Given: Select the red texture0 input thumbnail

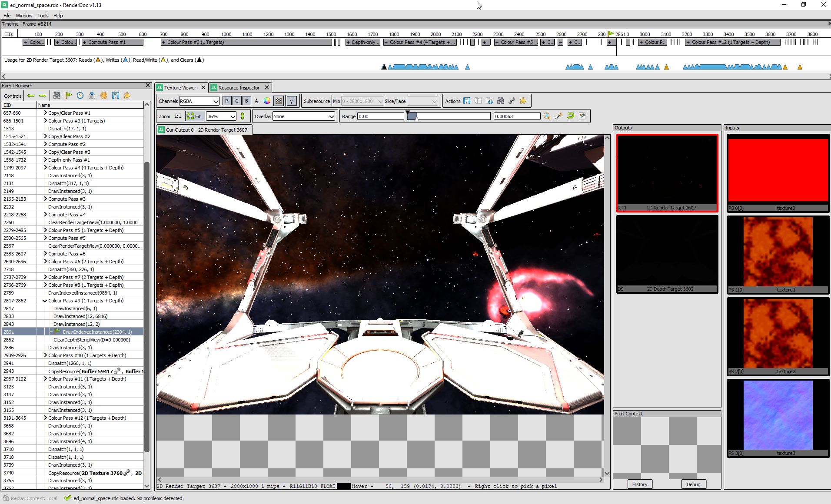Looking at the screenshot, I should pyautogui.click(x=778, y=173).
